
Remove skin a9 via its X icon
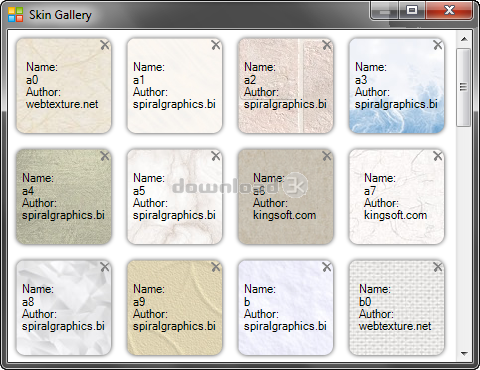216,267
